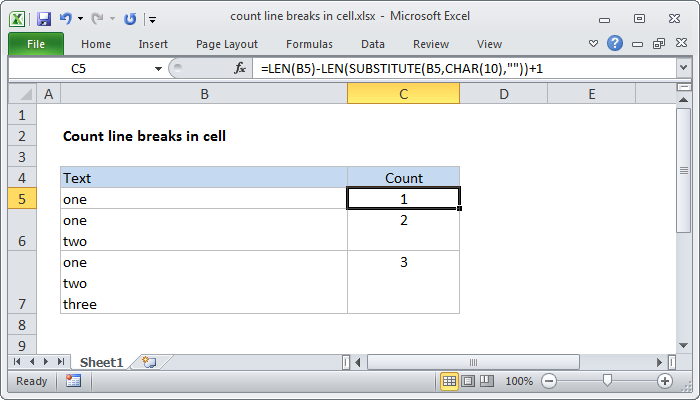Image resolution: width=700 pixels, height=400 pixels.
Task: Click the zoom out minus button
Action: [550, 381]
